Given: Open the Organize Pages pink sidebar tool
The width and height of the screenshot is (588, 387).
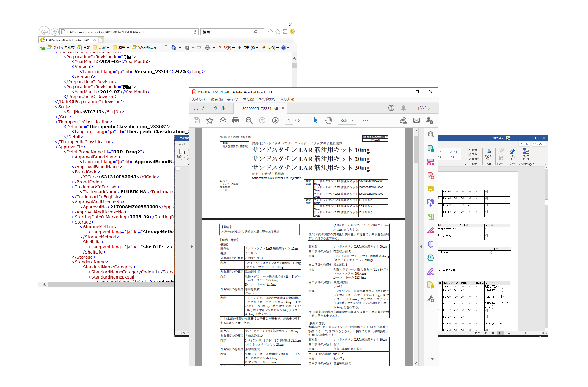Looking at the screenshot, I should coord(431,162).
